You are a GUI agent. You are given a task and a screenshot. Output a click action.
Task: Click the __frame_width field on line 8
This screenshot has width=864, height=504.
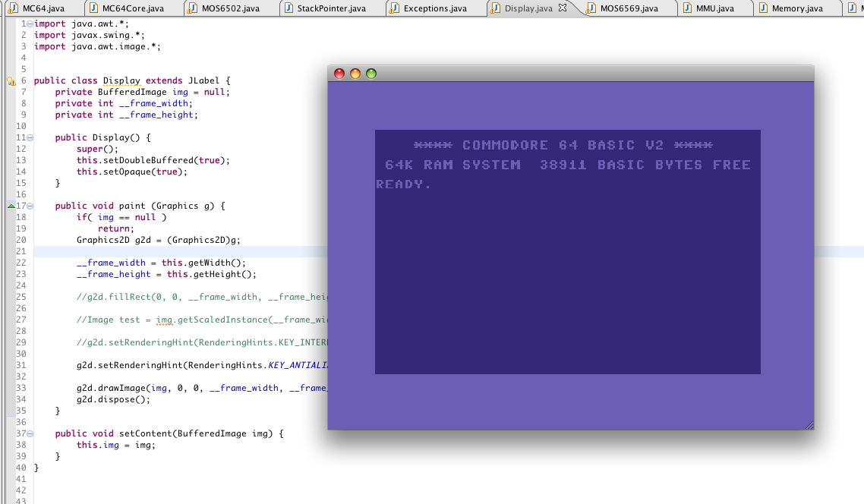[153, 103]
